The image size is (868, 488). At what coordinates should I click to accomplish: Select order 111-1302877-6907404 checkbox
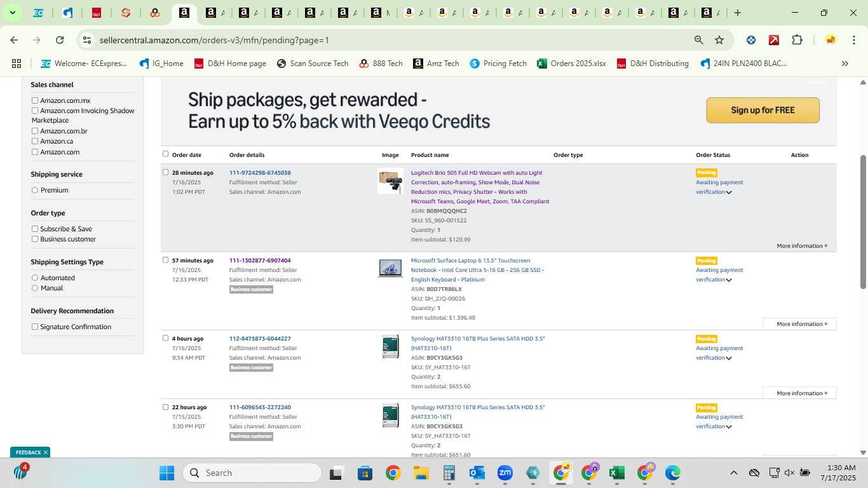pyautogui.click(x=166, y=260)
